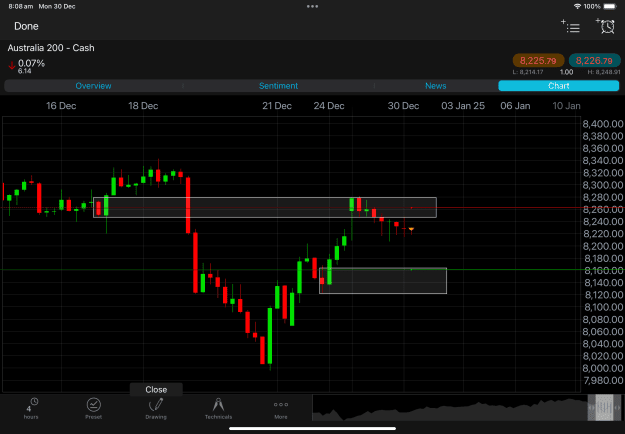Viewport: 625px width, 434px height.
Task: Switch to the Sentiment tab
Action: (x=278, y=86)
